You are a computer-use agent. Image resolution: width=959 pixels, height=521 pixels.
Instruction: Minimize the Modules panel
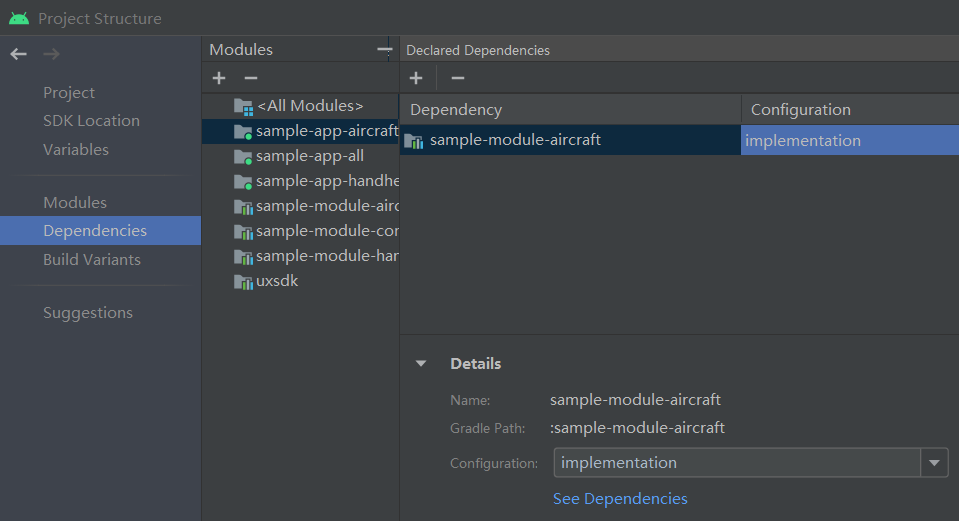[x=384, y=49]
